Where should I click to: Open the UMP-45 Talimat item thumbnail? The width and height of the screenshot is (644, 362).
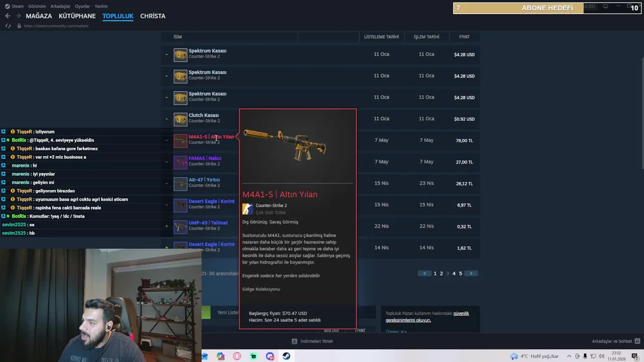coord(180,227)
